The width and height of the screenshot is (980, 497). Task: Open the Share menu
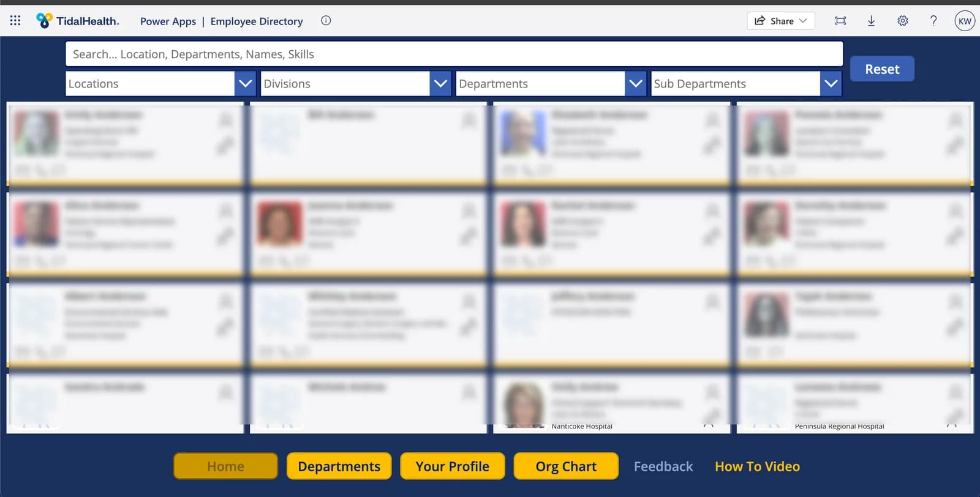coord(781,21)
